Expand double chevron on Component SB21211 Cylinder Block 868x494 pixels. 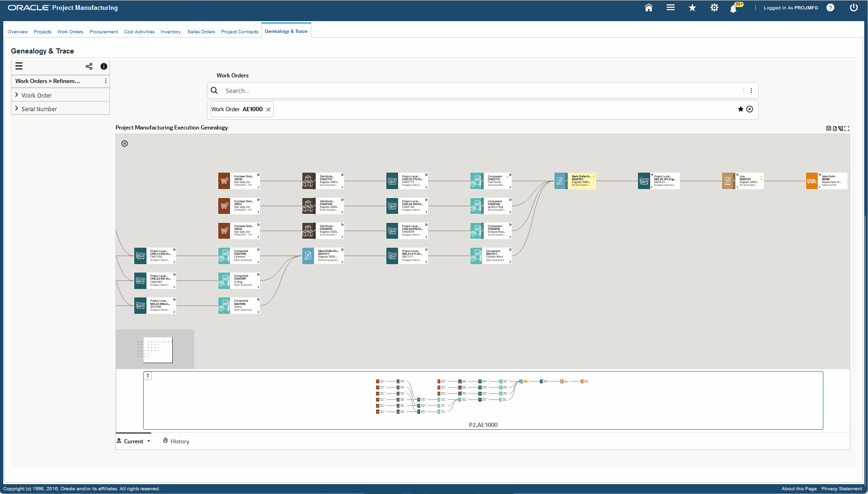click(510, 250)
